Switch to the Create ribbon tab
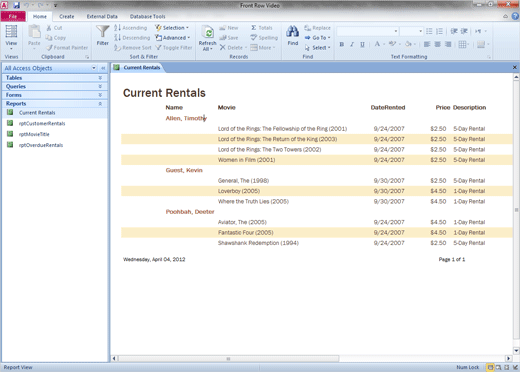The image size is (520, 372). pyautogui.click(x=67, y=16)
